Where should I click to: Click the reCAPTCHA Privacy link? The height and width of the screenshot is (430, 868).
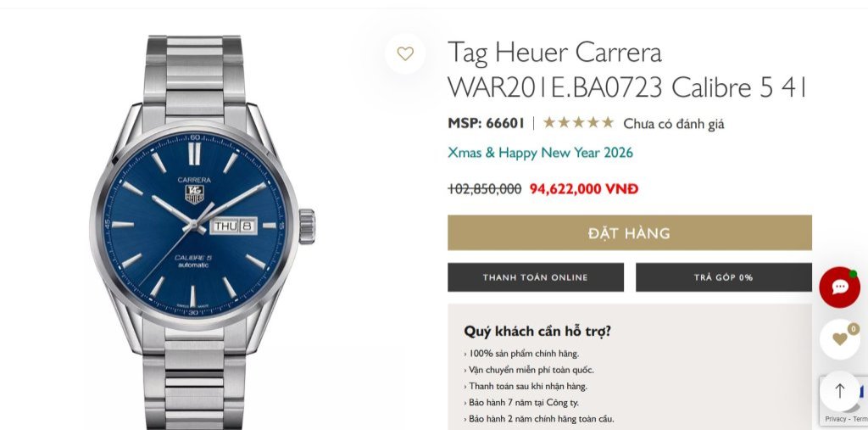point(835,419)
